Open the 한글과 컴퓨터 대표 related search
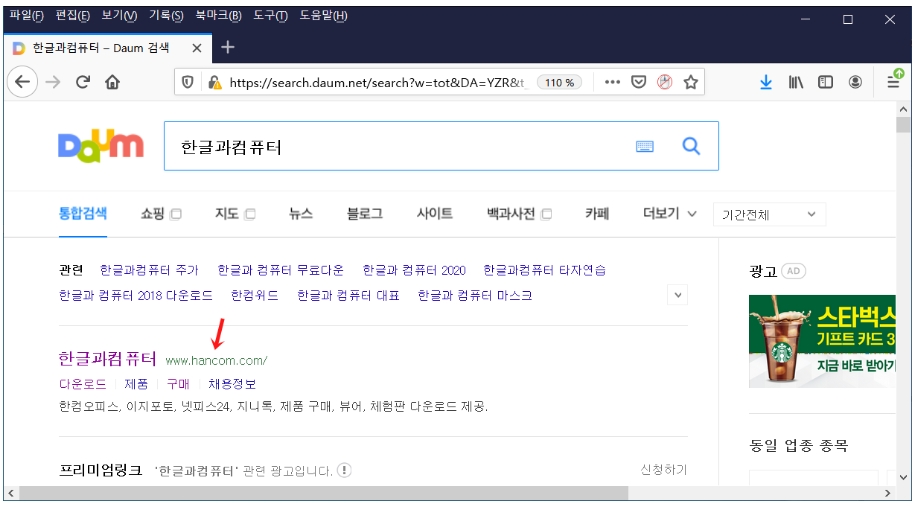 click(x=348, y=295)
